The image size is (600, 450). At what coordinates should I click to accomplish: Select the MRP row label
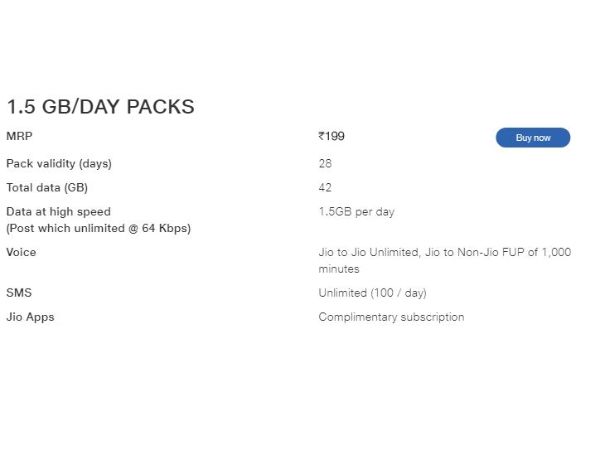point(19,137)
